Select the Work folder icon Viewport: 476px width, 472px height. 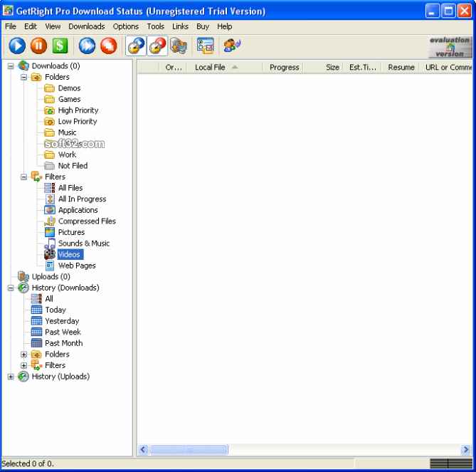(x=50, y=155)
